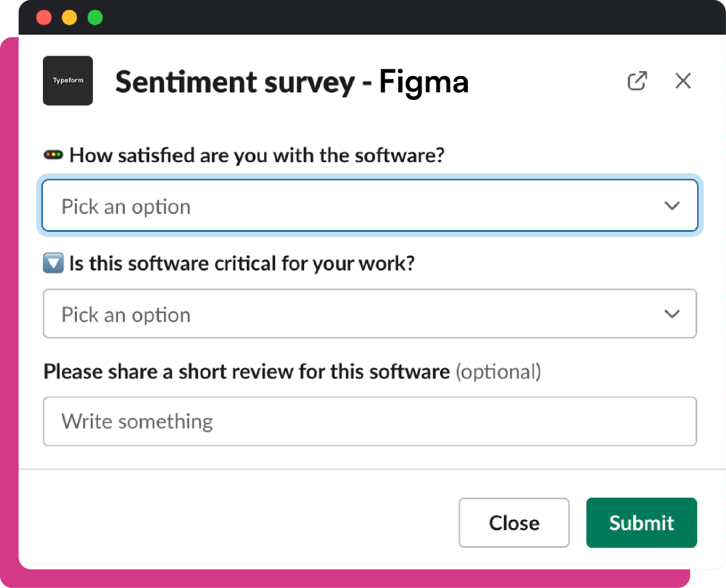Open the critical-for-work "Pick an option" dropdown

point(370,314)
